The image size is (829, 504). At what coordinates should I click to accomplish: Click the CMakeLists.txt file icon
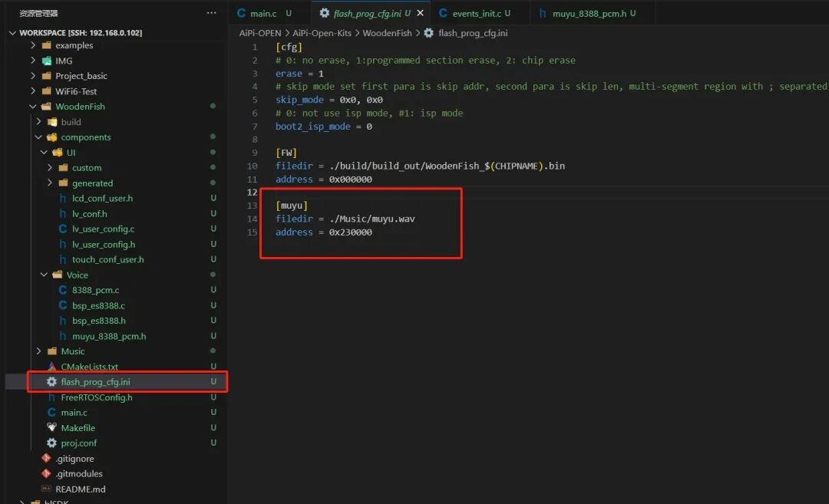point(51,366)
